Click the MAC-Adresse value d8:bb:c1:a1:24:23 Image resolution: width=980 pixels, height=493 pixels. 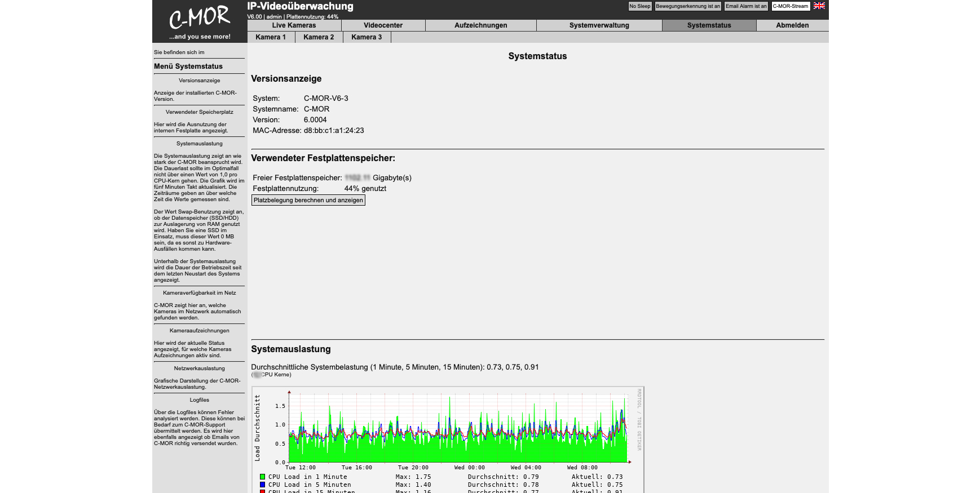pyautogui.click(x=334, y=131)
